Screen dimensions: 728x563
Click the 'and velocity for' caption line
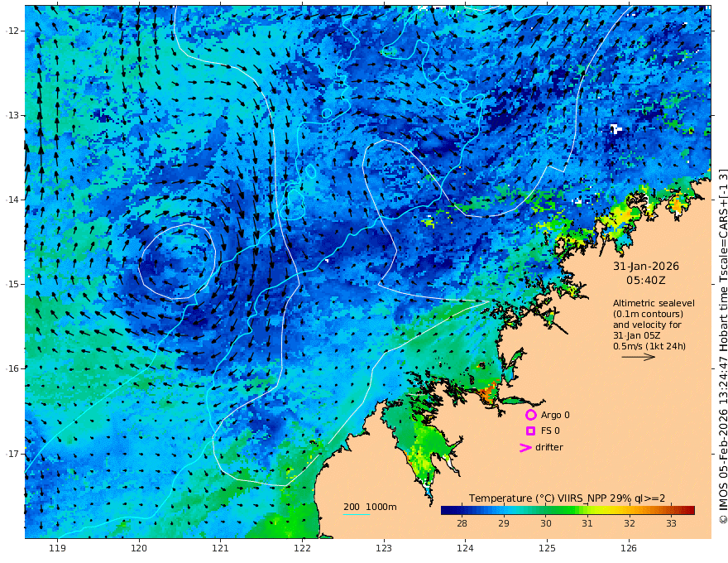click(x=647, y=325)
